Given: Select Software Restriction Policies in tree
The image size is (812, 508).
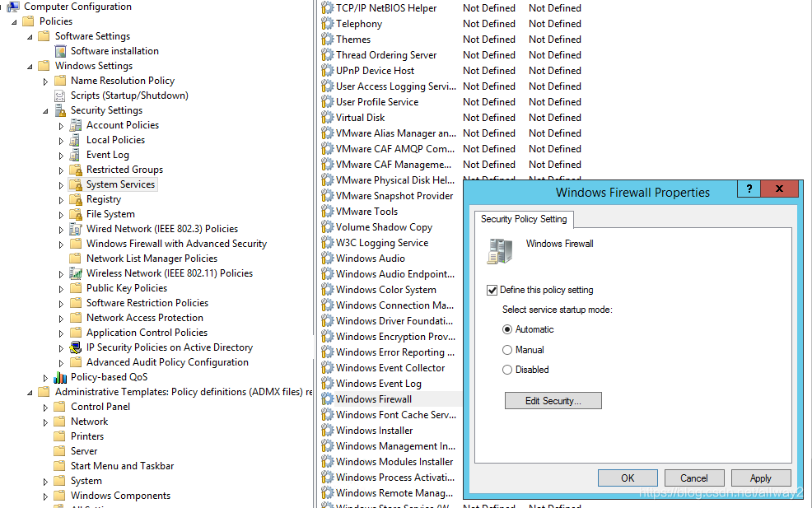Looking at the screenshot, I should point(147,303).
